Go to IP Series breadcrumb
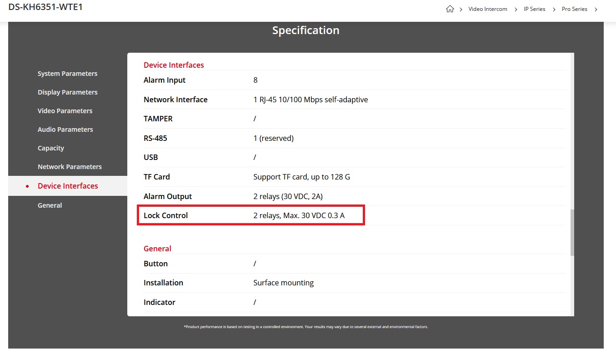616x364 pixels. click(534, 9)
